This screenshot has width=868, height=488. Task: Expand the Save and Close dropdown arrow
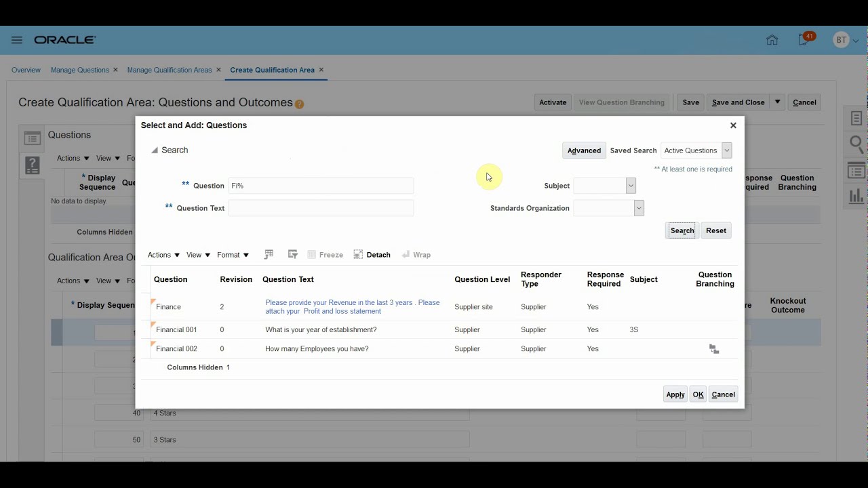point(778,102)
